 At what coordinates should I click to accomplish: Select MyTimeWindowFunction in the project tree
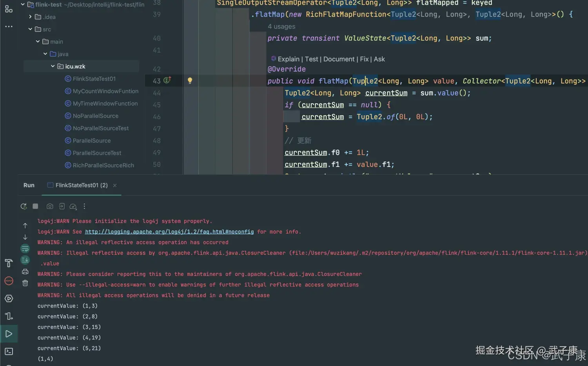click(105, 103)
